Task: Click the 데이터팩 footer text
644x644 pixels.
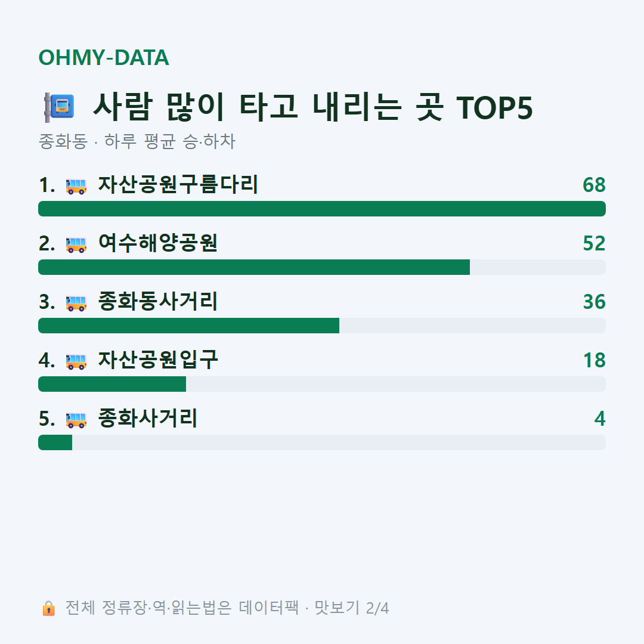Action: pyautogui.click(x=268, y=608)
